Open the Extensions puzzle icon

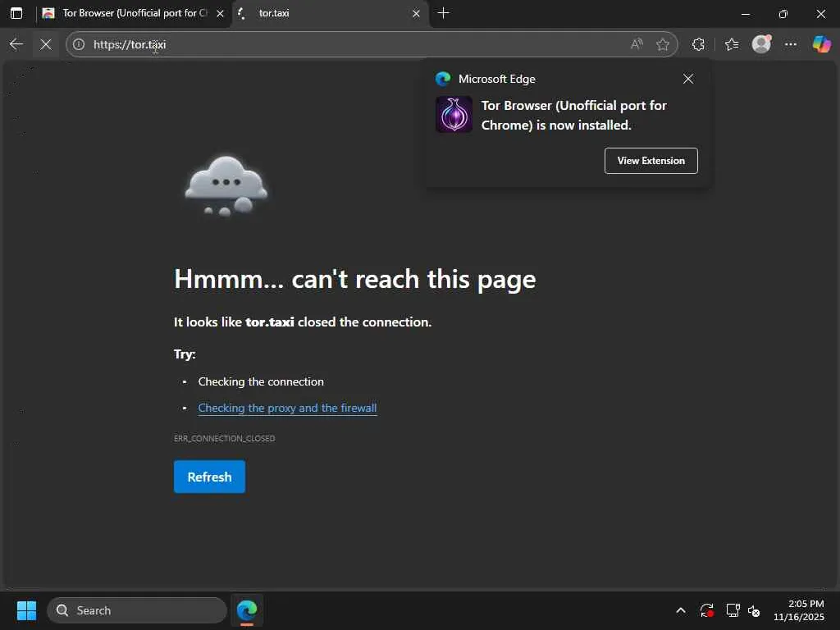[x=698, y=44]
